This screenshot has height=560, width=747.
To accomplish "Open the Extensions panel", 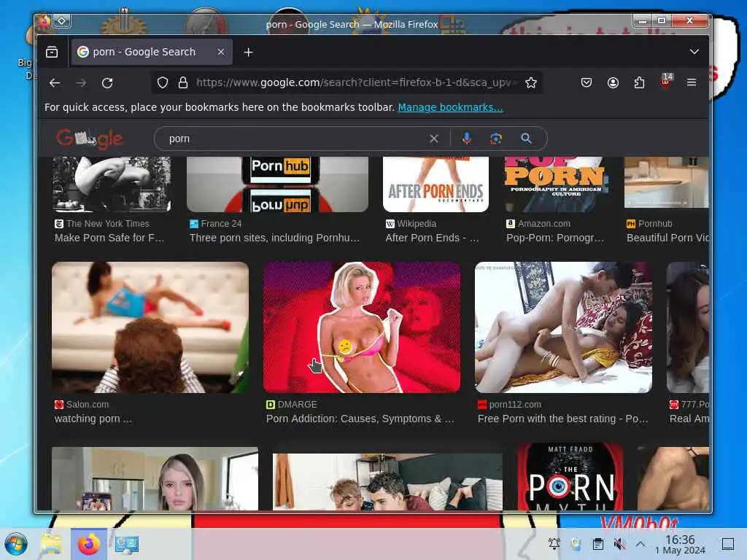I will (x=639, y=83).
